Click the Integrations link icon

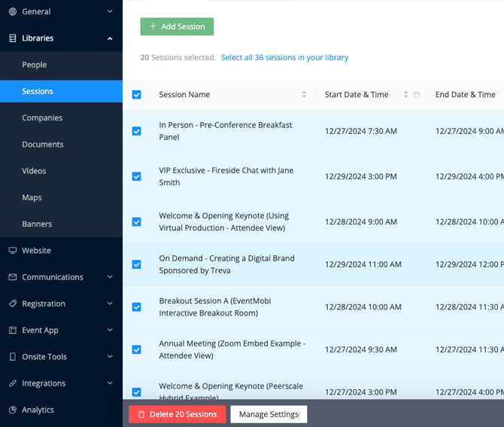pos(13,383)
